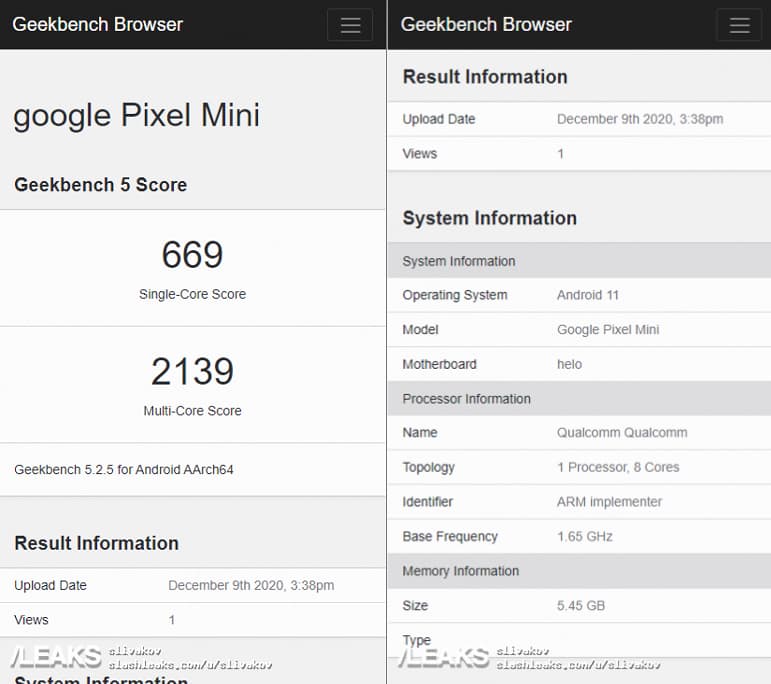Click the /LEAKS watermark logo in the left screenshot
Viewport: 771px width, 684px height.
click(x=55, y=657)
